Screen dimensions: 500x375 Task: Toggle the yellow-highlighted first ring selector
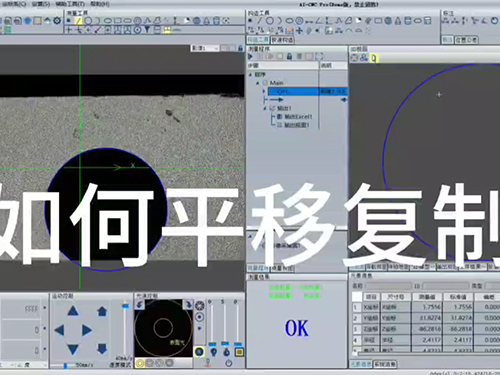tap(140, 363)
